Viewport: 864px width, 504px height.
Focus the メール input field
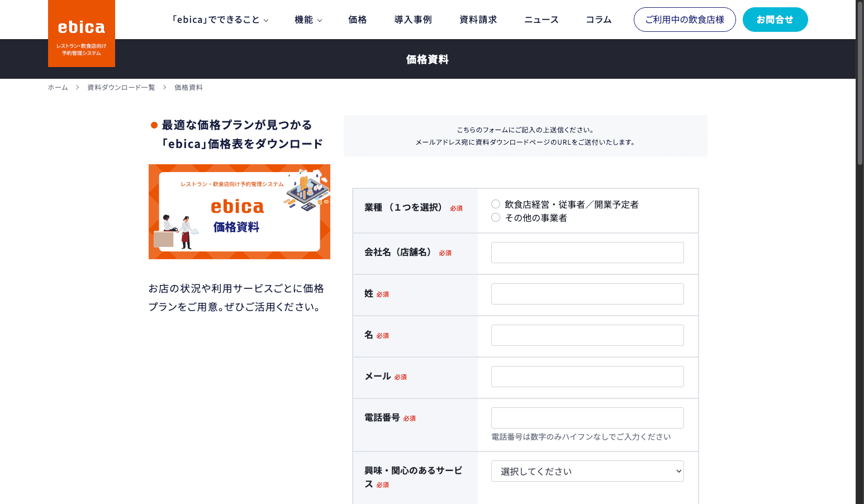[587, 377]
